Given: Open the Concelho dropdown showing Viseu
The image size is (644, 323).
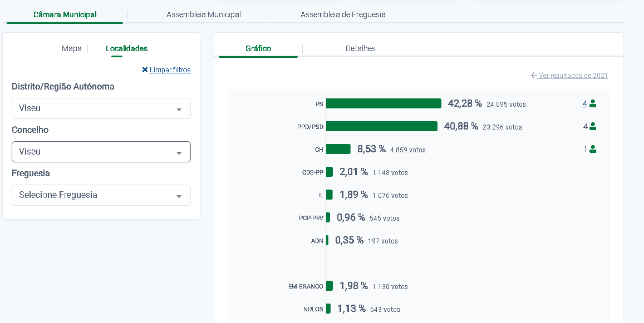Looking at the screenshot, I should [x=101, y=152].
